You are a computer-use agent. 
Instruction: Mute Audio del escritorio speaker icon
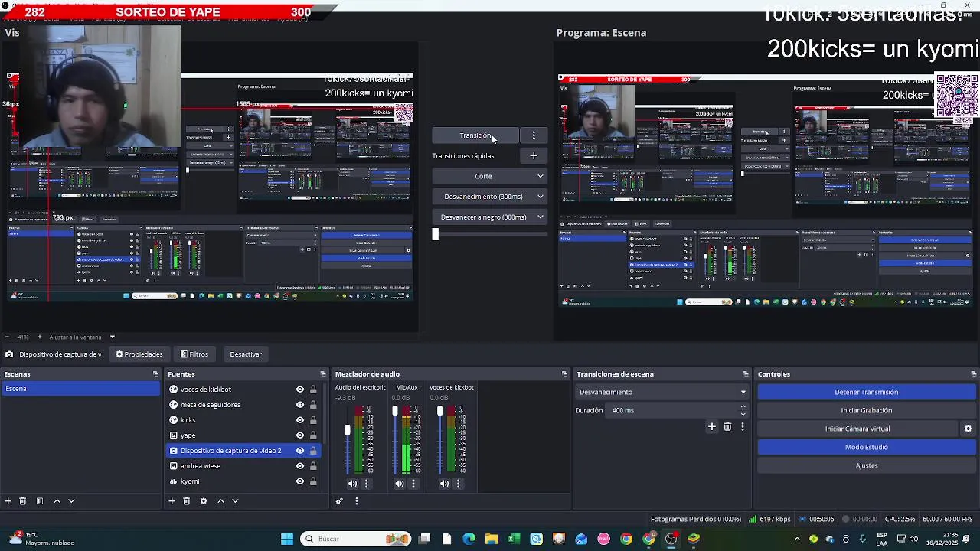point(352,484)
